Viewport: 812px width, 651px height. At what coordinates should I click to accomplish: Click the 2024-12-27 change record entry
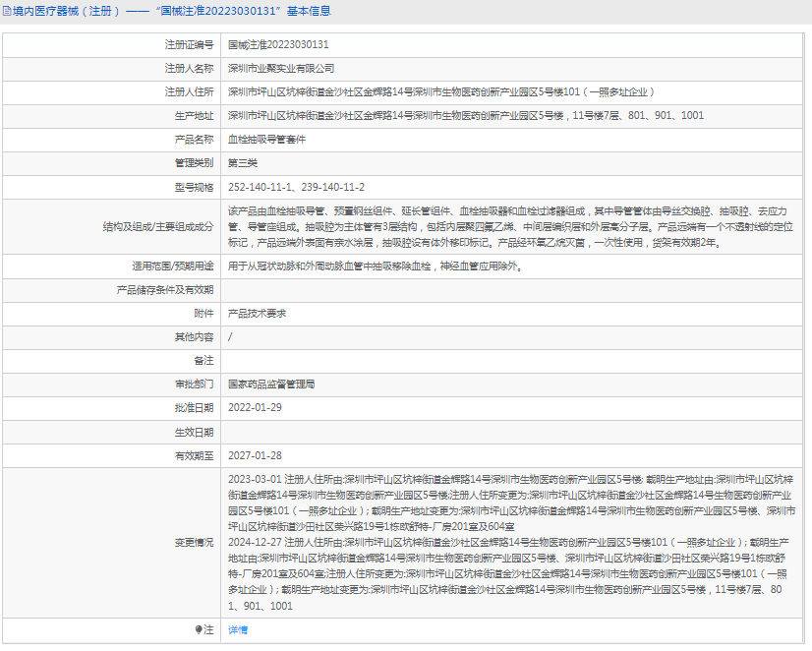(508, 574)
